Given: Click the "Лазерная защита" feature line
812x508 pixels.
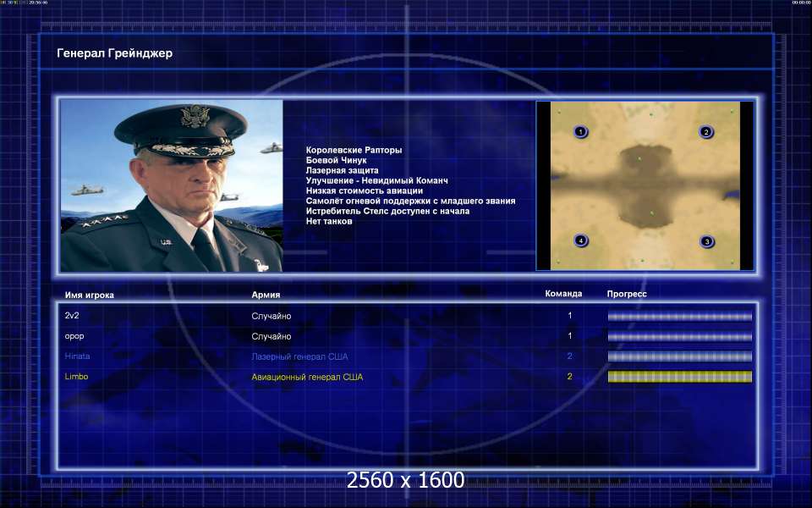Looking at the screenshot, I should click(342, 170).
